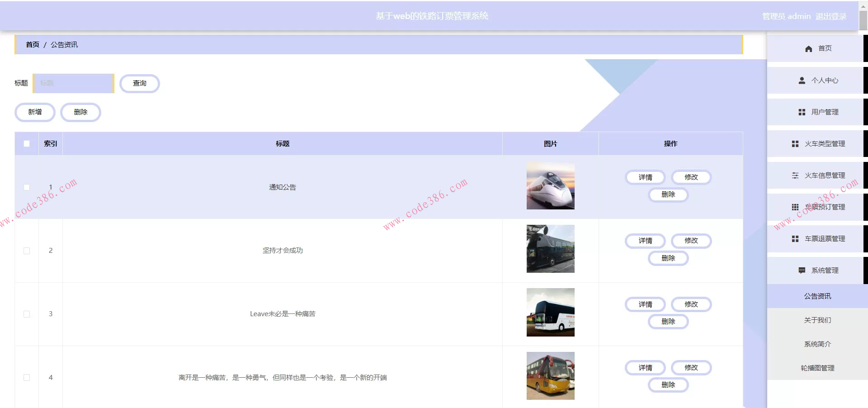Click the 标题 column header
The height and width of the screenshot is (408, 868).
point(283,144)
